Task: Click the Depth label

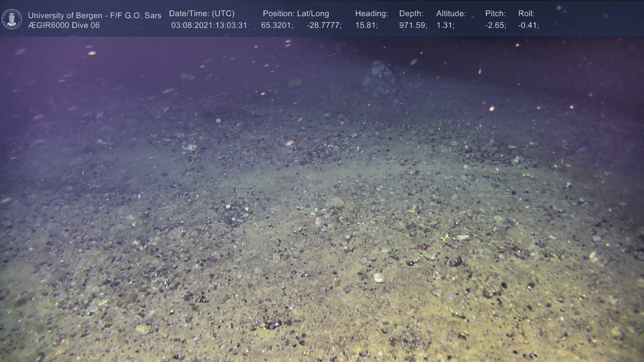Action: tap(411, 14)
